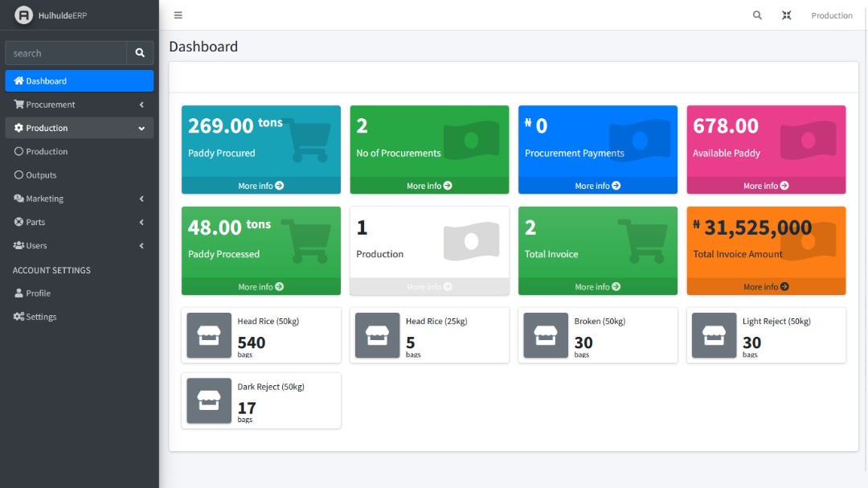This screenshot has width=868, height=488.
Task: Select Dashboard in the sidebar
Action: (79, 81)
